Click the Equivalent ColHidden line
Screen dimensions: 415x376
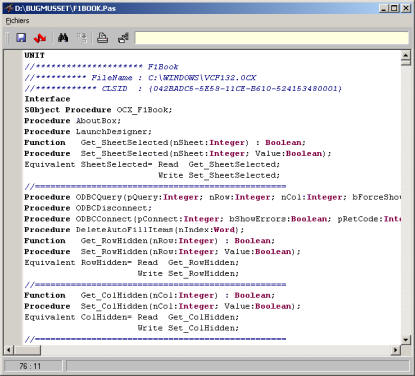132,317
